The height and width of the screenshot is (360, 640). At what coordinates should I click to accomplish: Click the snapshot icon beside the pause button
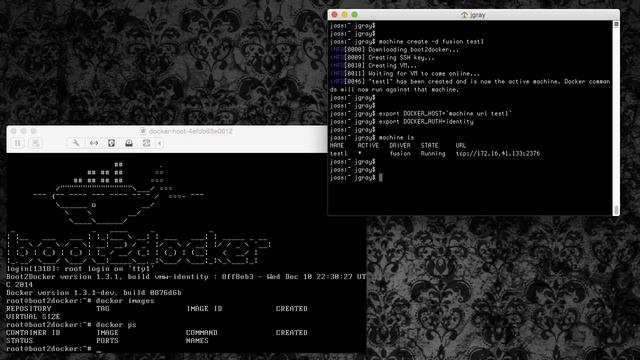36,143
